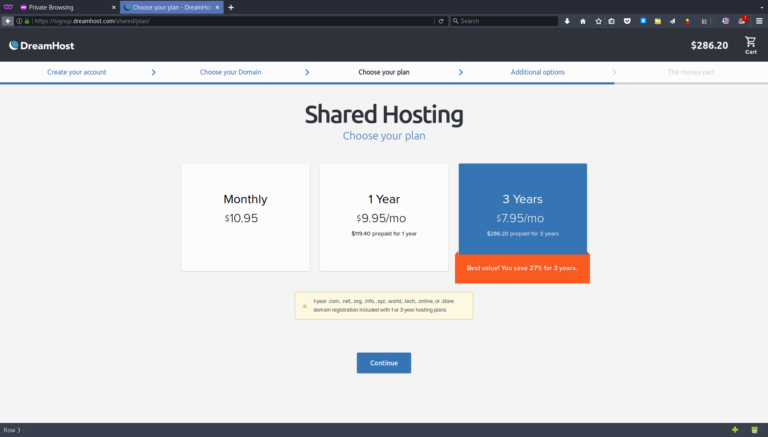This screenshot has height=437, width=768.
Task: Open dropdown next to trash bin icon
Action: point(763,430)
